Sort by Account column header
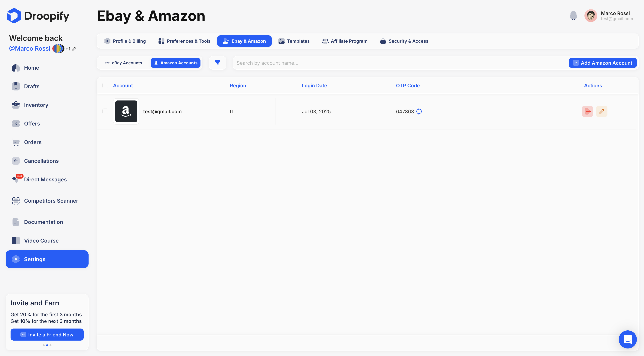The width and height of the screenshot is (644, 356). tap(123, 86)
